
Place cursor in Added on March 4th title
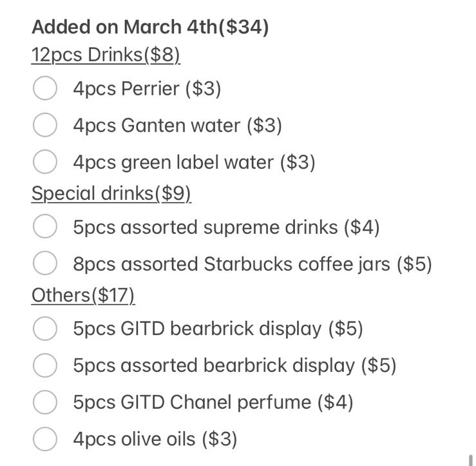point(150,26)
